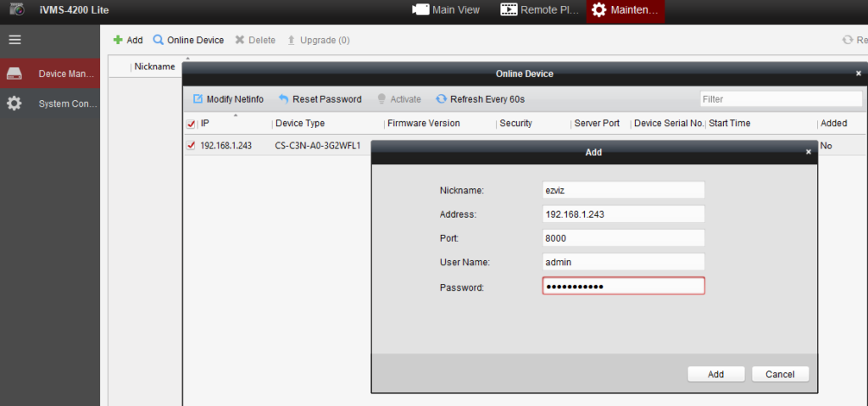This screenshot has height=406, width=868.
Task: Focus the Filter search field
Action: [x=781, y=99]
